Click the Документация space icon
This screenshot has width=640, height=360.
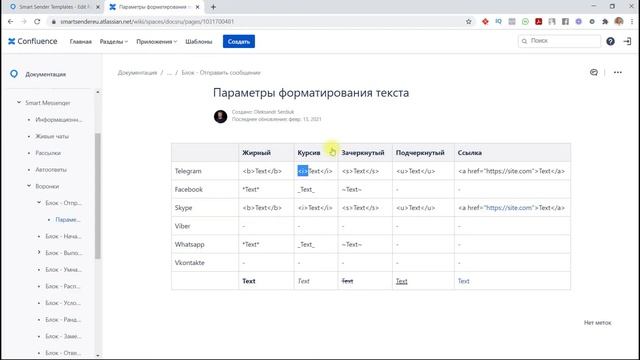(x=14, y=74)
